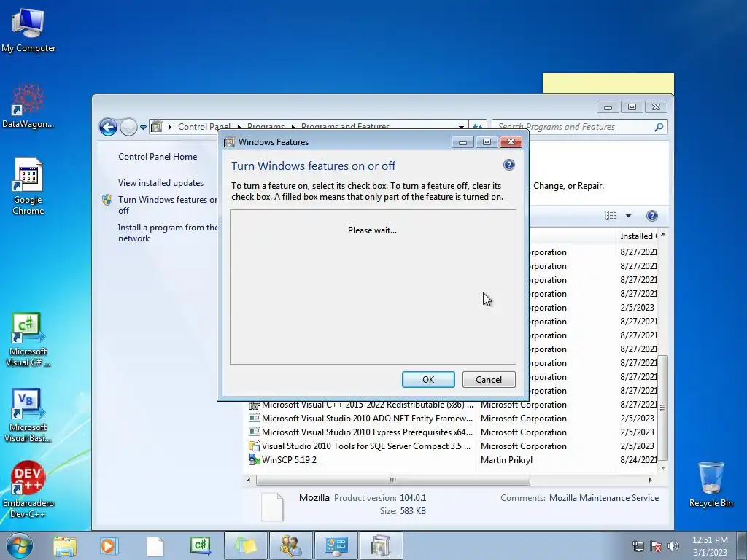The height and width of the screenshot is (560, 747).
Task: Close the Windows Features dialog
Action: 511,142
